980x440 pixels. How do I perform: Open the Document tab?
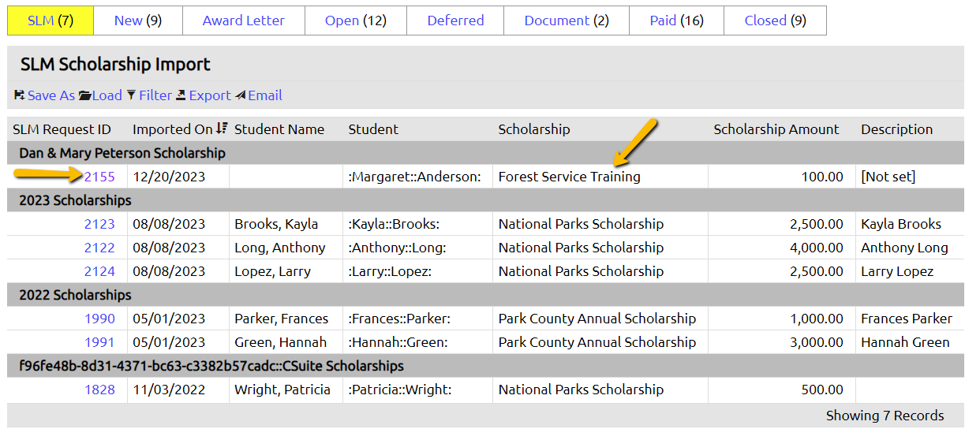[566, 21]
